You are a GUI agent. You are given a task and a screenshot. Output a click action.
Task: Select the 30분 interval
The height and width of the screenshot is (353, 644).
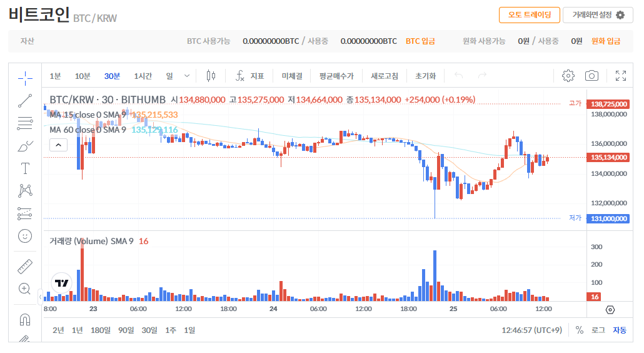(112, 76)
